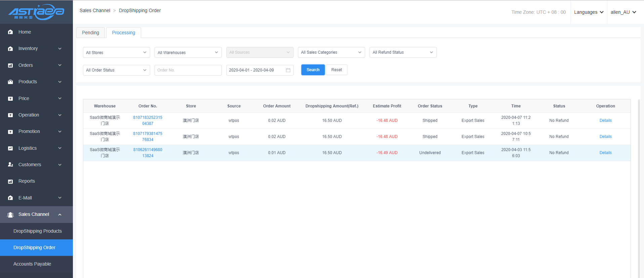Viewport: 644px width, 278px height.
Task: Click calendar icon in date range field
Action: [x=288, y=70]
